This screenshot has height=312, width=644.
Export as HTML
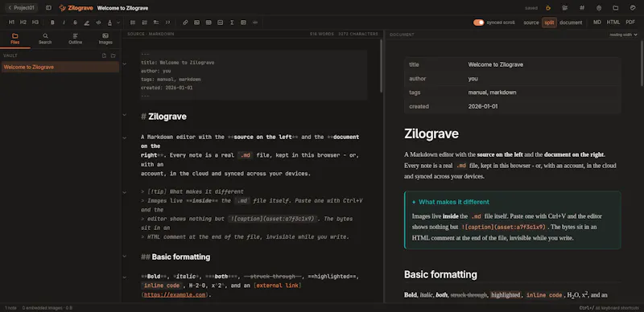tap(613, 23)
